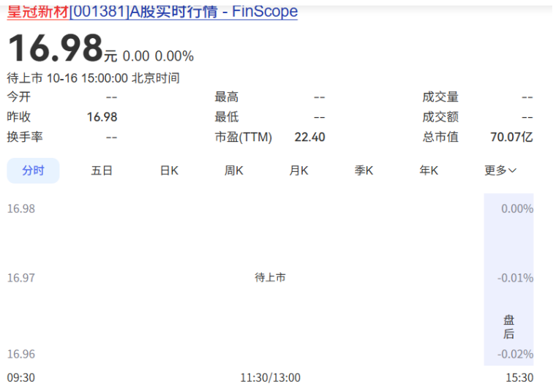
Task: Click the 70.07亿 market cap value
Action: 511,137
